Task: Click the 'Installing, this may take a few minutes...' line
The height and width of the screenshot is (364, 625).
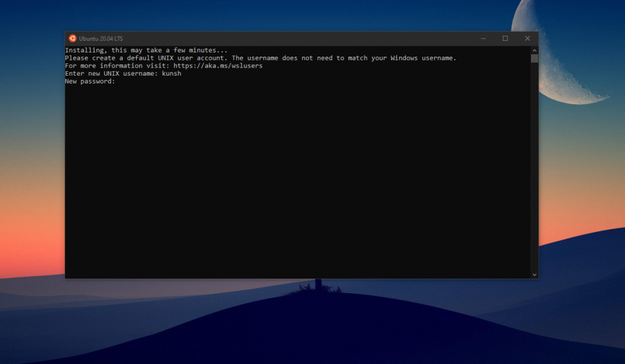Action: click(146, 50)
